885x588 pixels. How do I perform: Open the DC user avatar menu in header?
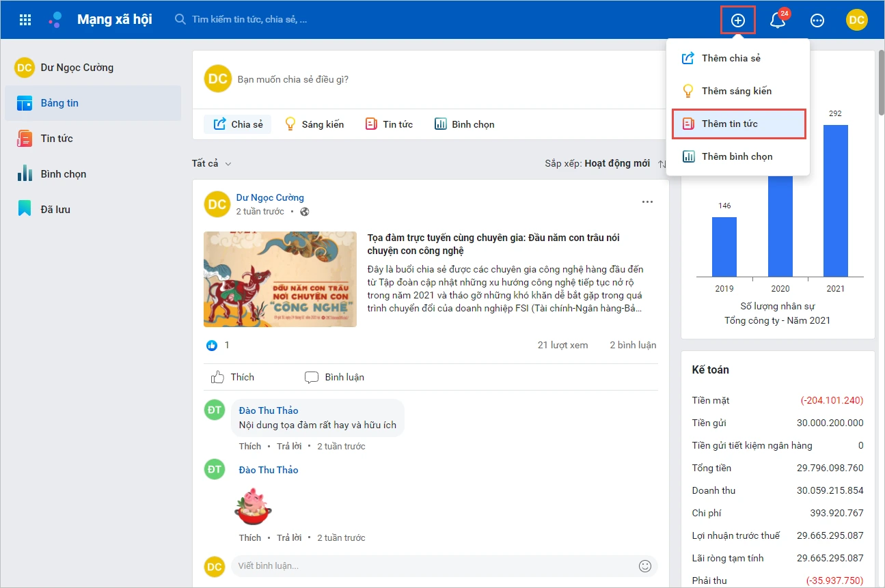pos(857,20)
